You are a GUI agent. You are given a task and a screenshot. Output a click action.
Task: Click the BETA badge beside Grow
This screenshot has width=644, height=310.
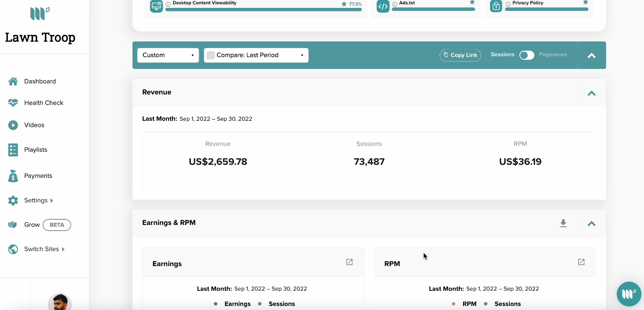[57, 225]
